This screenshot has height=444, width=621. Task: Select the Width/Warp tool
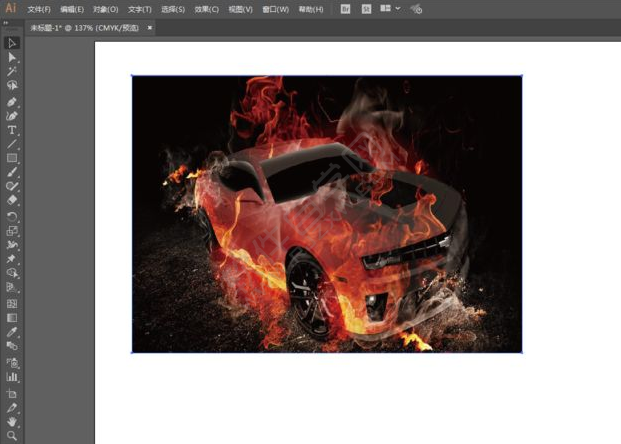pos(12,245)
